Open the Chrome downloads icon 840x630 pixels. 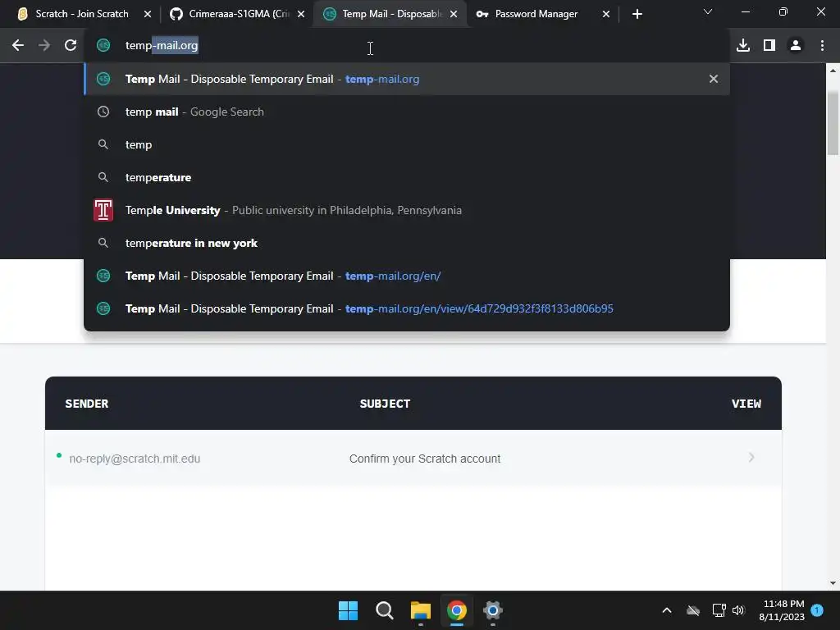point(743,46)
